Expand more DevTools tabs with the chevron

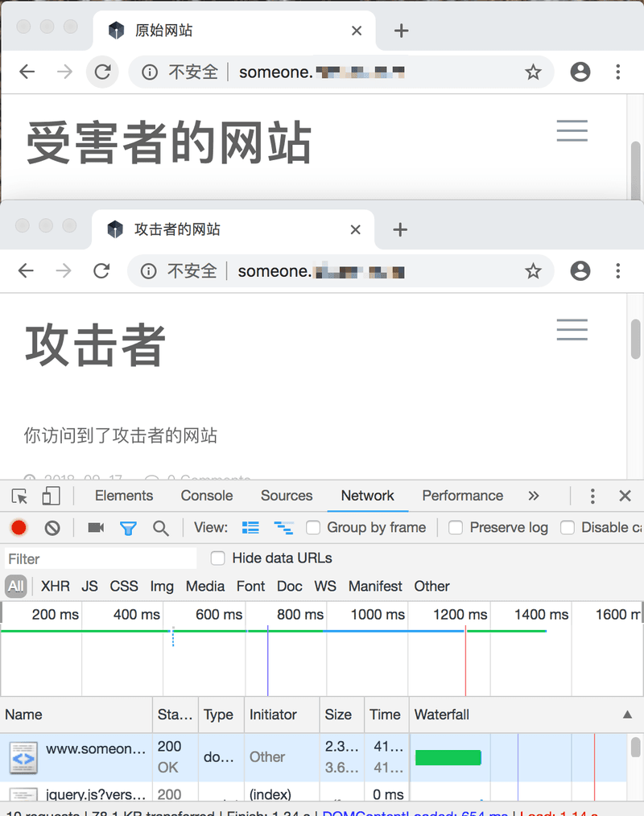[534, 496]
